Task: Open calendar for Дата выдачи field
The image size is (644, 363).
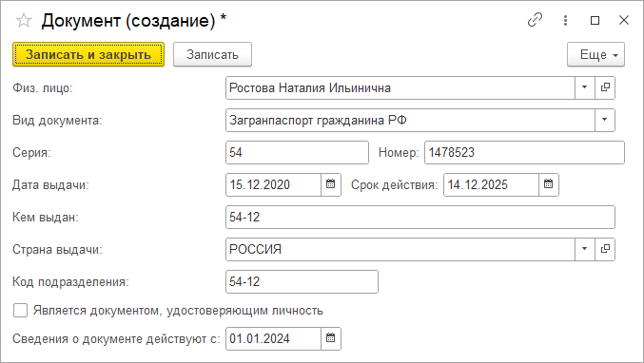Action: (x=331, y=184)
